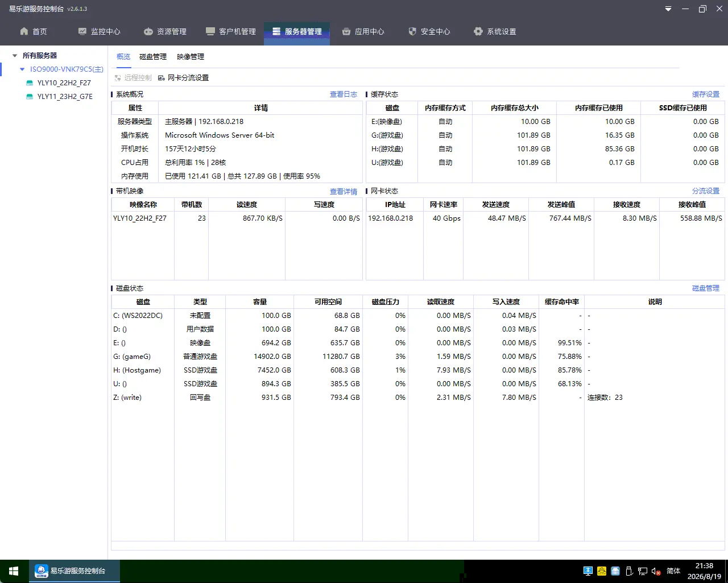Click the greyed 远程控制 remote control icon
This screenshot has width=728, height=583.
click(x=118, y=78)
